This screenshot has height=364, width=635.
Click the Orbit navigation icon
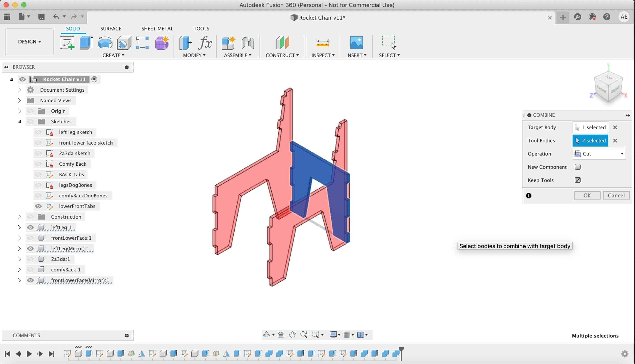pos(266,335)
